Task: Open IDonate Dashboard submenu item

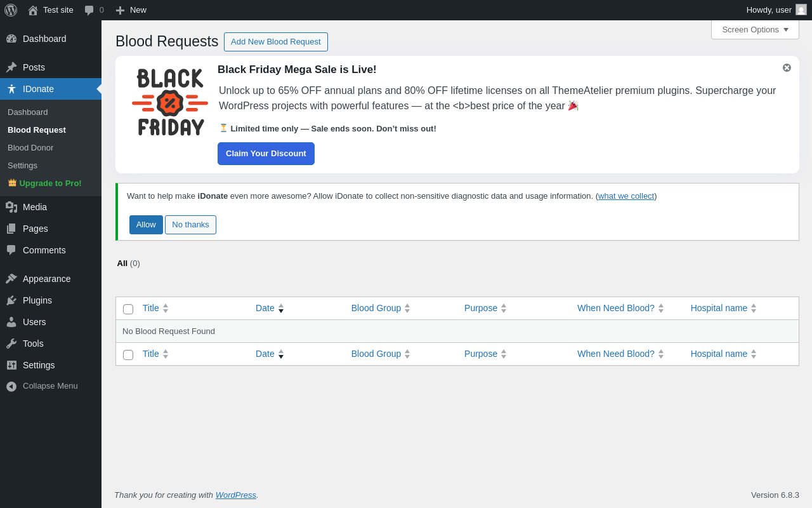Action: (28, 112)
